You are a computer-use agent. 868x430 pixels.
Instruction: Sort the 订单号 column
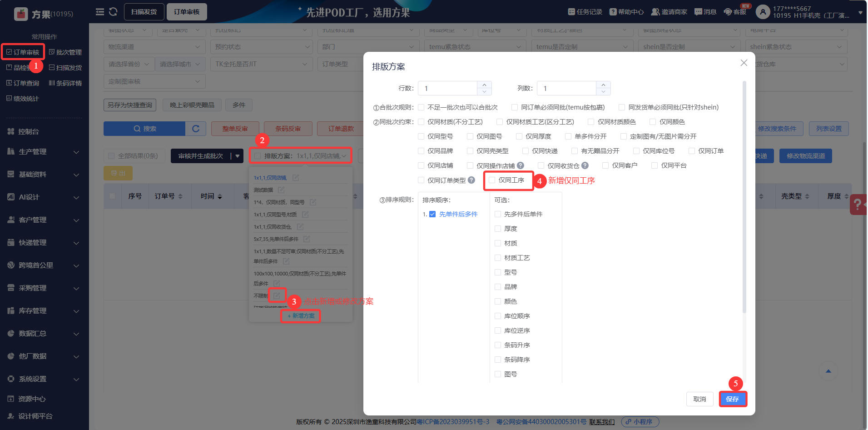[x=180, y=196]
